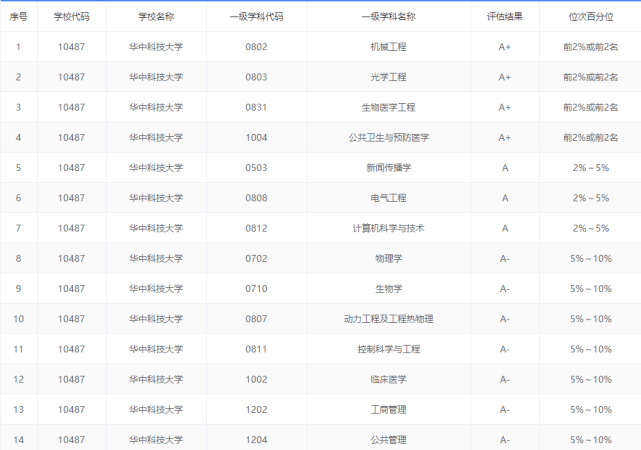Screen dimensions: 641x450
Task: Click school code 10487 in row 5
Action: pos(72,168)
